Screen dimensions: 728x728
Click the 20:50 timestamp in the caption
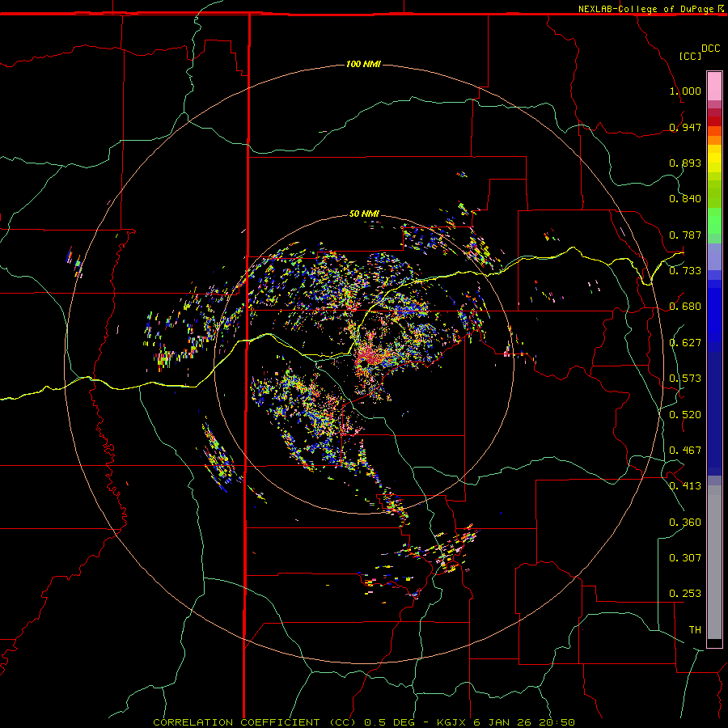(x=557, y=722)
